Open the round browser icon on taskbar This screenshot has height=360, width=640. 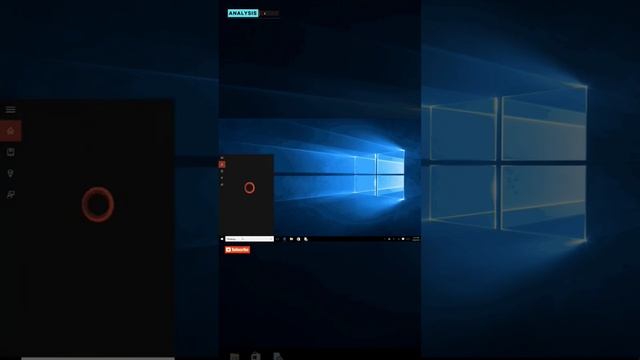(x=298, y=239)
